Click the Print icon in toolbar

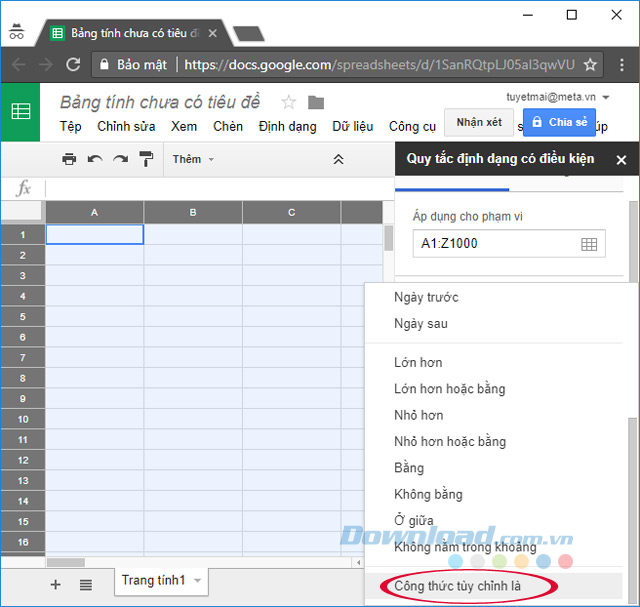[69, 159]
